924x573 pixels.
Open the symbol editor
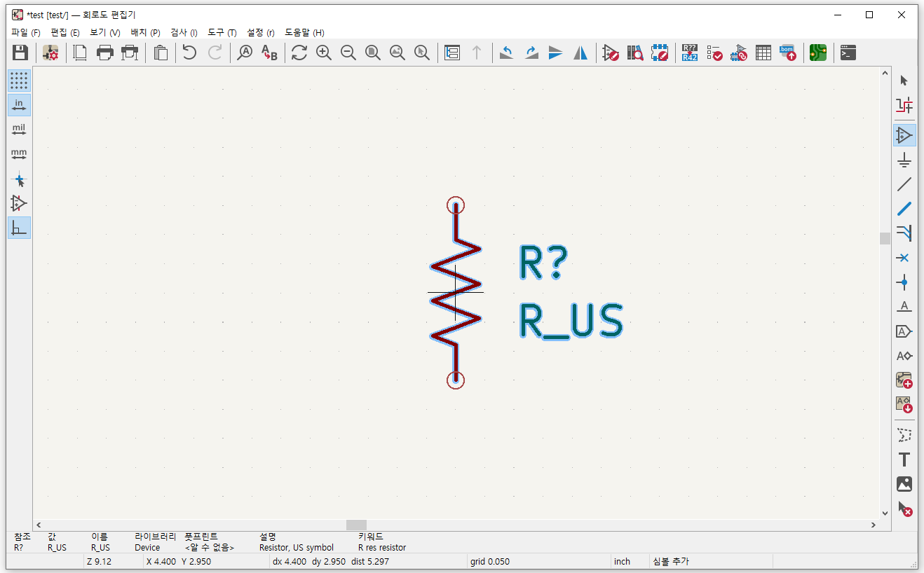click(x=611, y=53)
